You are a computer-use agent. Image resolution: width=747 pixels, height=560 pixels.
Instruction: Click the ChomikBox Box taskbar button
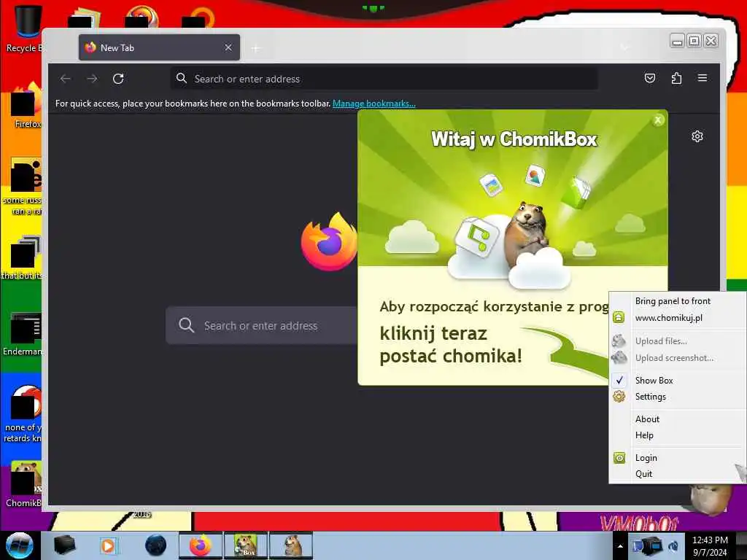(246, 545)
